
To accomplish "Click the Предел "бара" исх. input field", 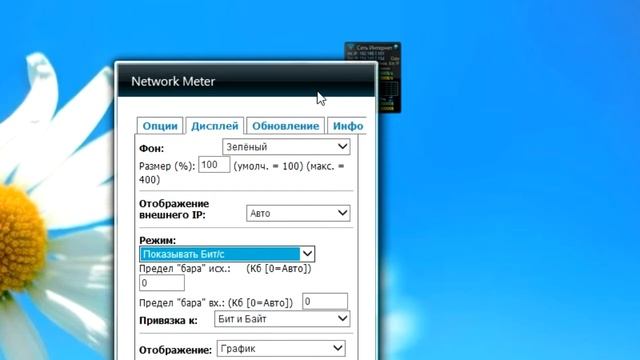I will (x=162, y=283).
